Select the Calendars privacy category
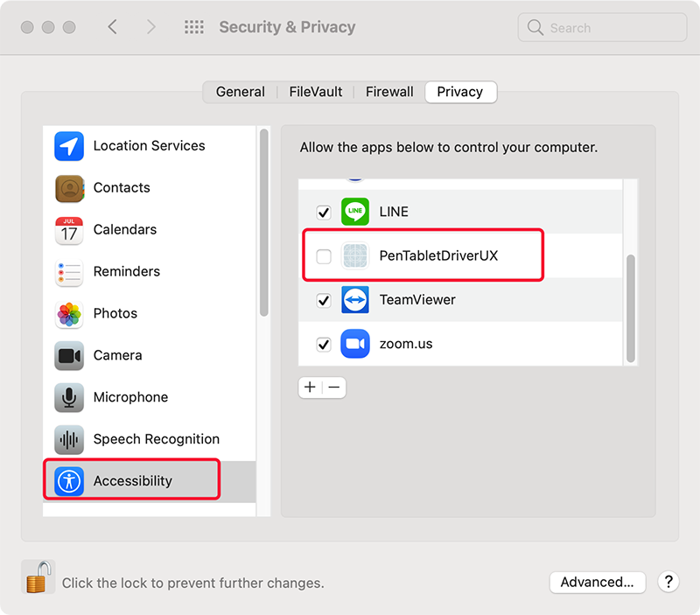The image size is (700, 615). 125,230
